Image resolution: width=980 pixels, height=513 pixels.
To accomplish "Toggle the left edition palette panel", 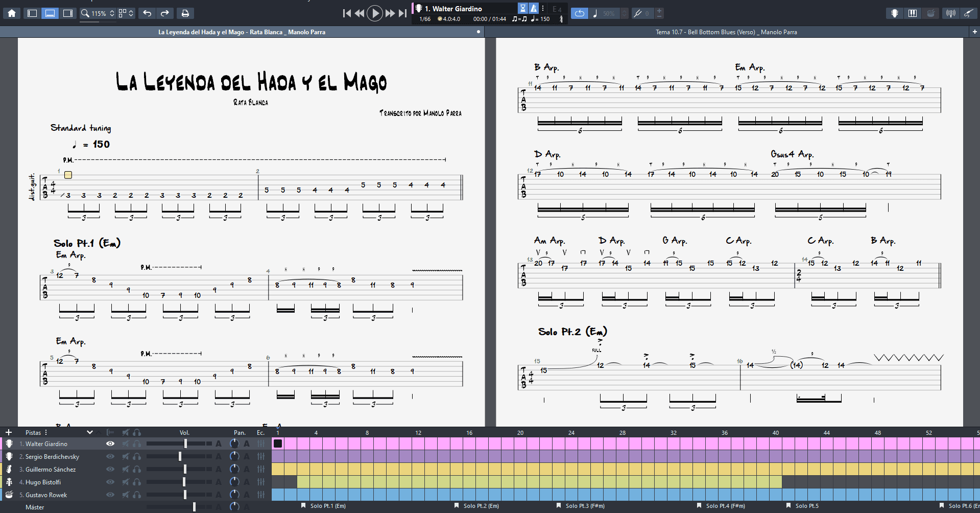I will point(32,13).
